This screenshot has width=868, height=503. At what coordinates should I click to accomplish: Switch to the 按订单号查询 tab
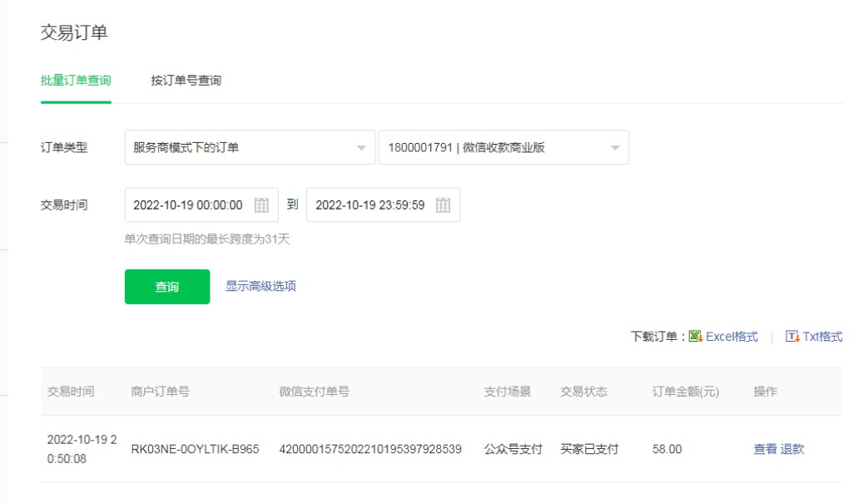186,81
